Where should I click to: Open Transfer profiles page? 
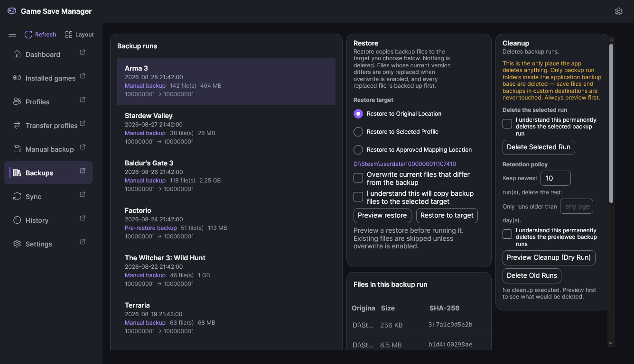click(48, 125)
